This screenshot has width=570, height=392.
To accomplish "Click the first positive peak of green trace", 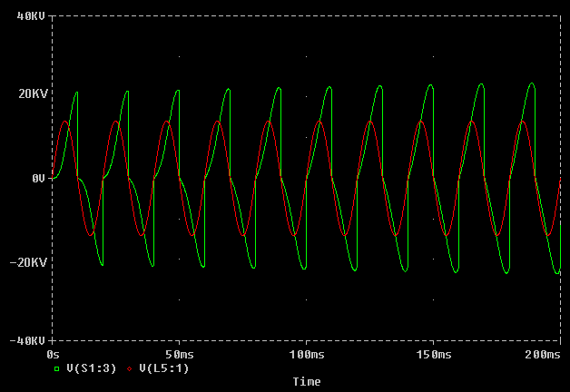I will [x=76, y=93].
